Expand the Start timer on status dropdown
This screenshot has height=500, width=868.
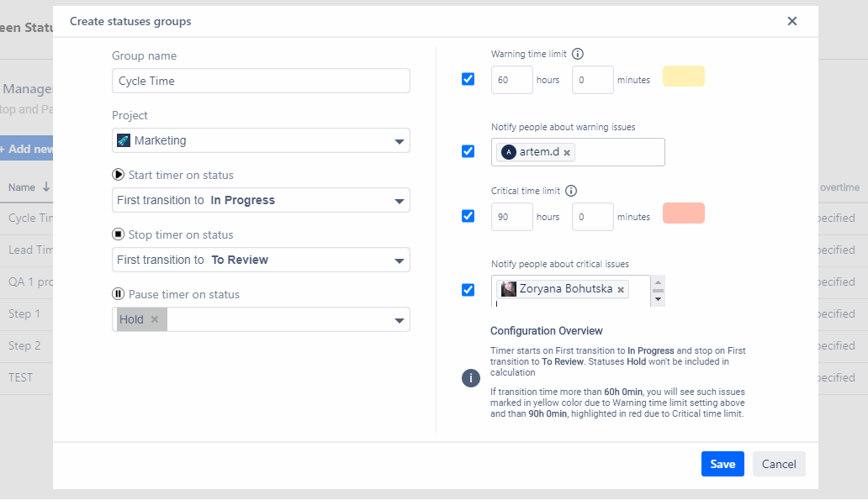[x=261, y=200]
